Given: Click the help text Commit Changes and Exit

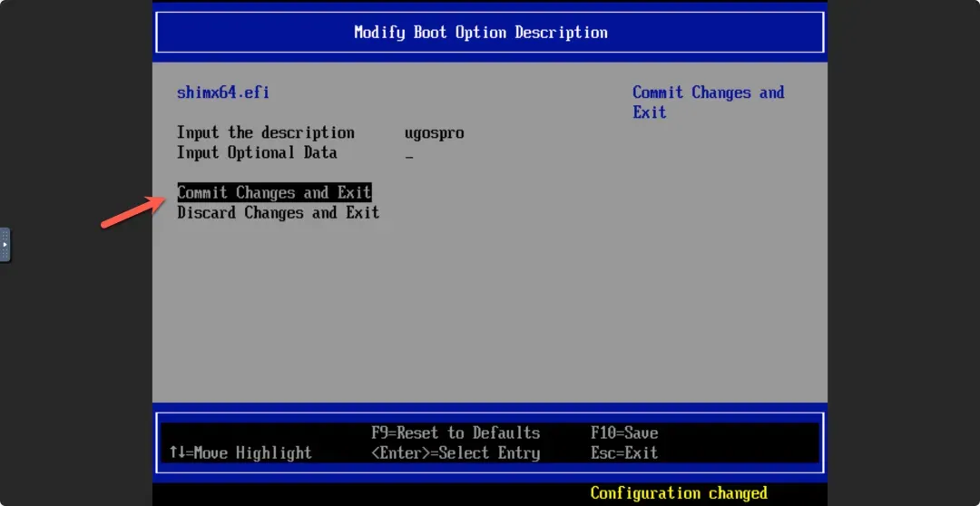Looking at the screenshot, I should pos(708,102).
